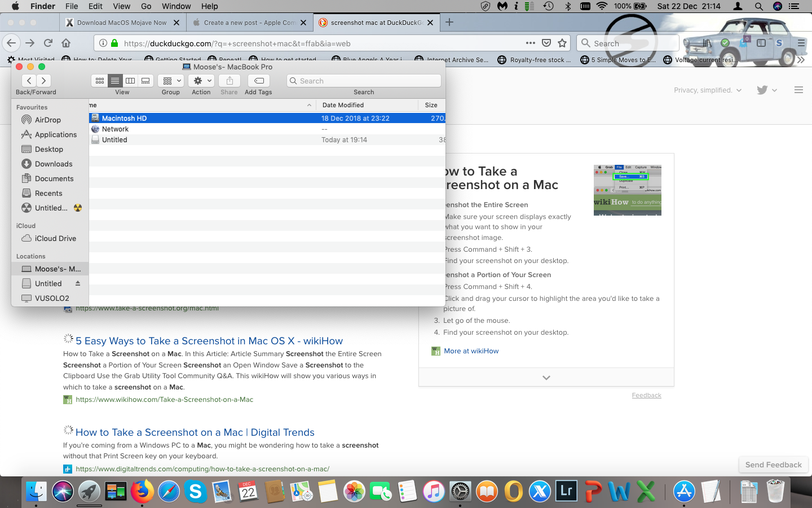The height and width of the screenshot is (508, 812).
Task: Expand the Privacy, simplified dropdown
Action: click(x=708, y=90)
